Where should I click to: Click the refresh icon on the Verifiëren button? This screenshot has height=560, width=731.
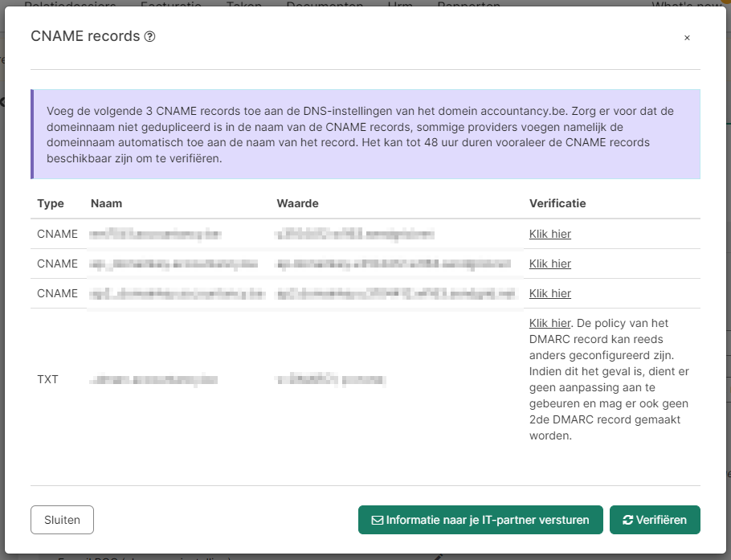tap(627, 520)
